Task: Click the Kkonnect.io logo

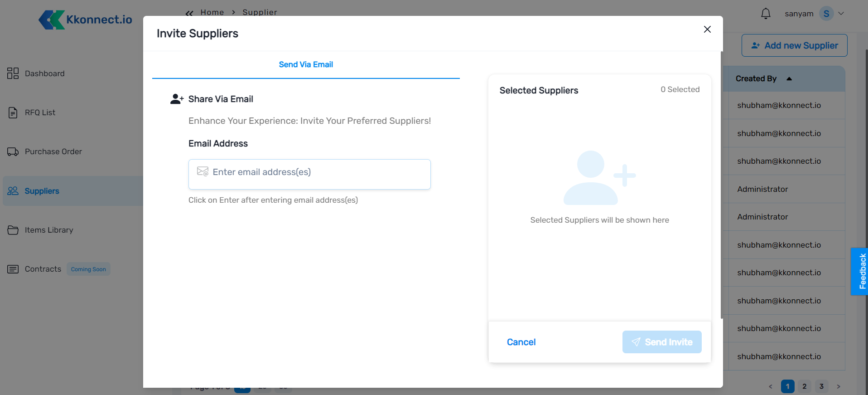Action: tap(85, 20)
